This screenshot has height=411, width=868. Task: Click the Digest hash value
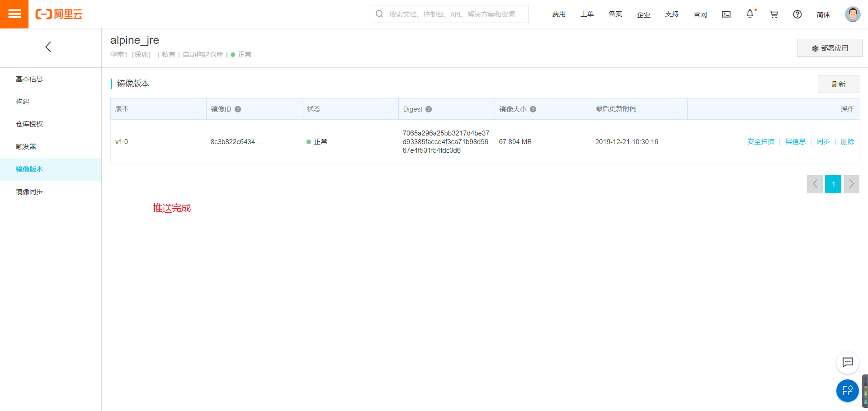tap(446, 142)
